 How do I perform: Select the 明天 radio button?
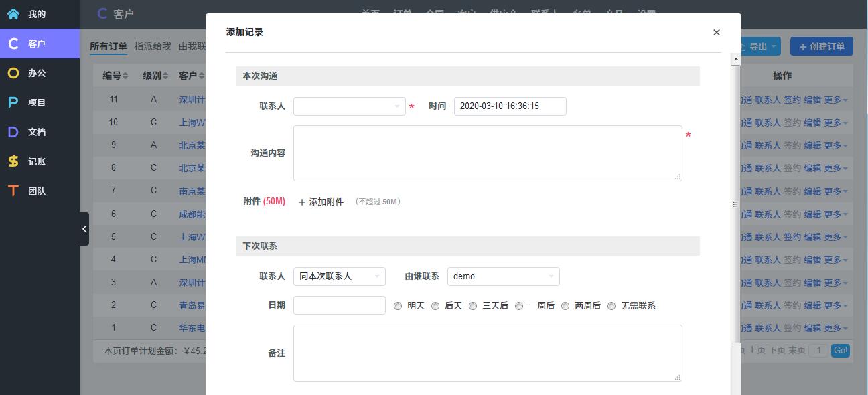click(398, 306)
